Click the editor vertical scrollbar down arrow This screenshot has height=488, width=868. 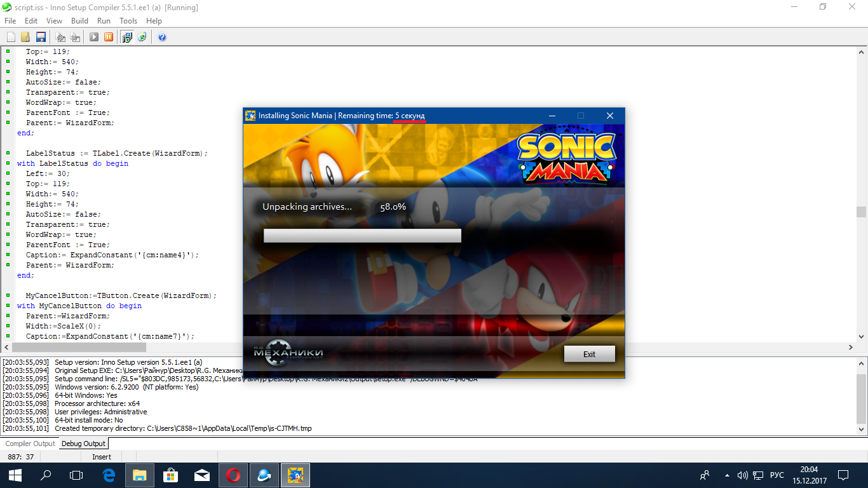point(861,337)
